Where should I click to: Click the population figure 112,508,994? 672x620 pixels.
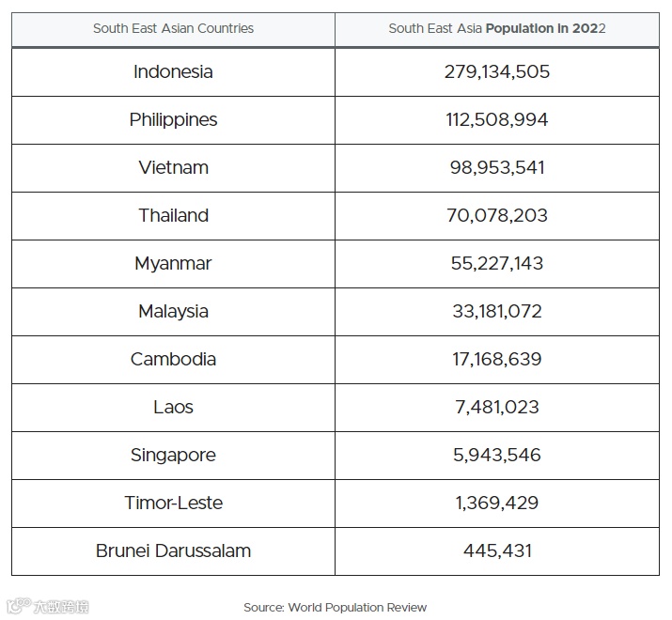click(496, 119)
